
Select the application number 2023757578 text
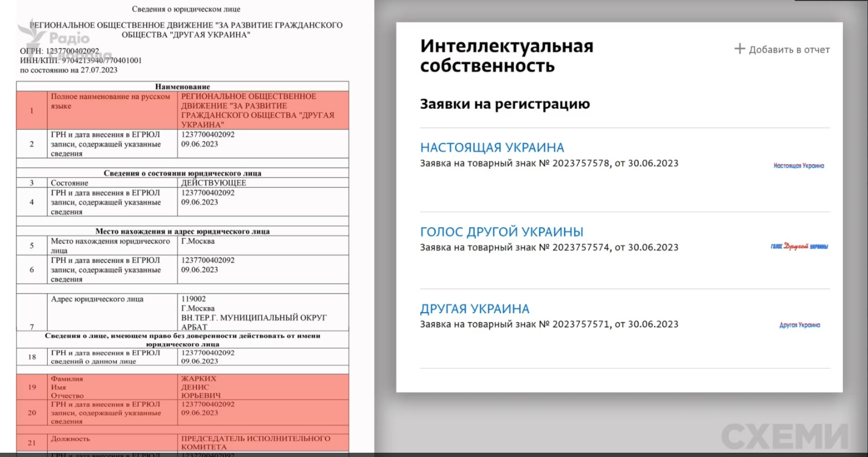[x=581, y=163]
